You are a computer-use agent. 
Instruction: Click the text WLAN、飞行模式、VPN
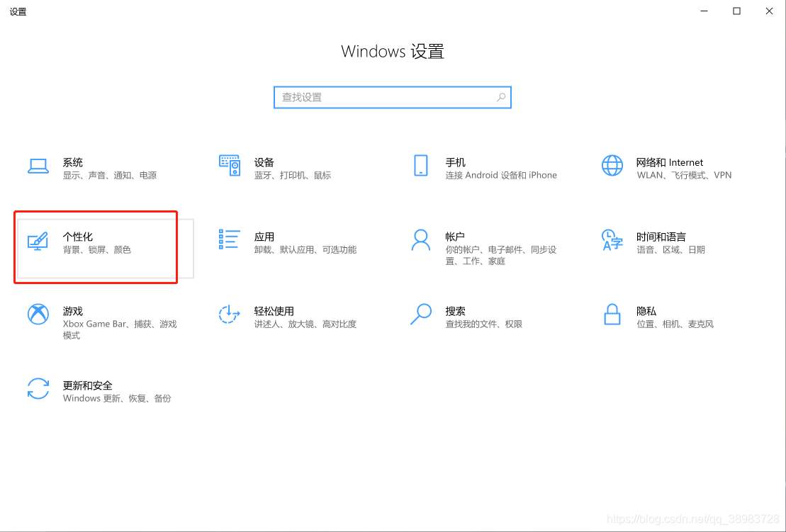click(x=684, y=176)
